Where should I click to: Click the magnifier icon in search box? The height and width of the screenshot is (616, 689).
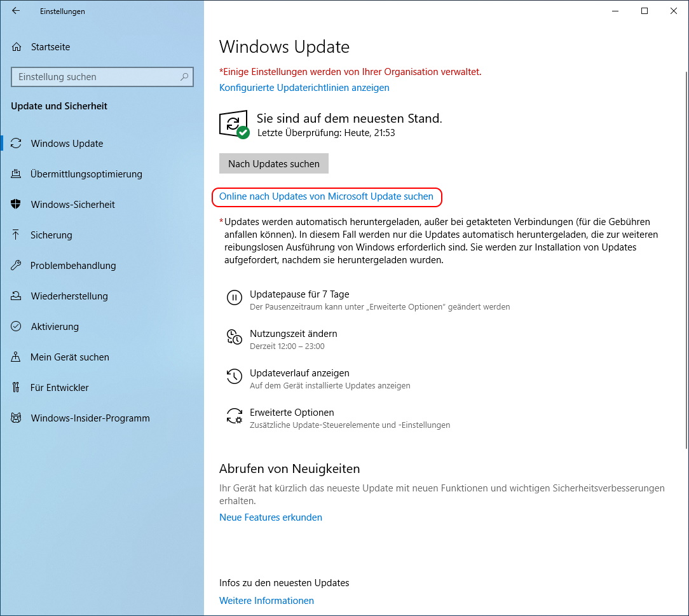pyautogui.click(x=184, y=77)
